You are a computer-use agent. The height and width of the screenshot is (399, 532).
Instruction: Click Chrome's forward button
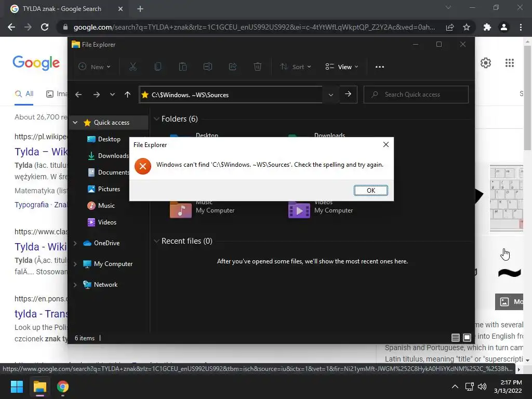tap(28, 27)
